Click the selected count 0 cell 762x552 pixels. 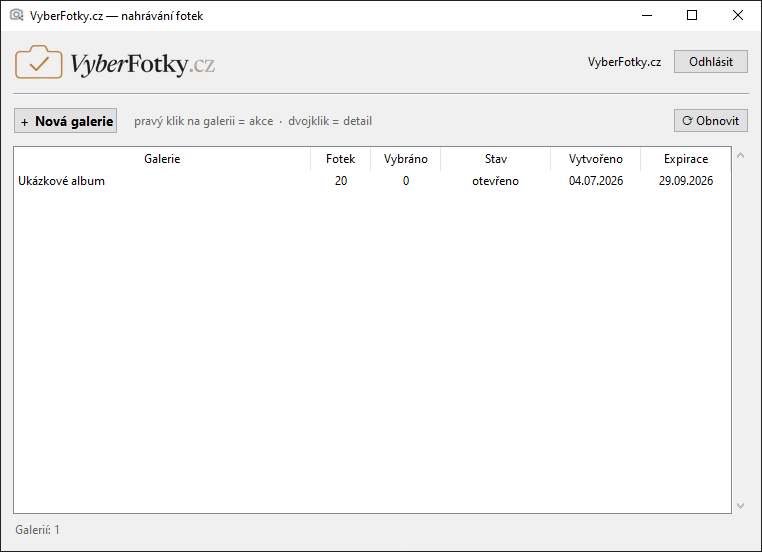point(406,181)
